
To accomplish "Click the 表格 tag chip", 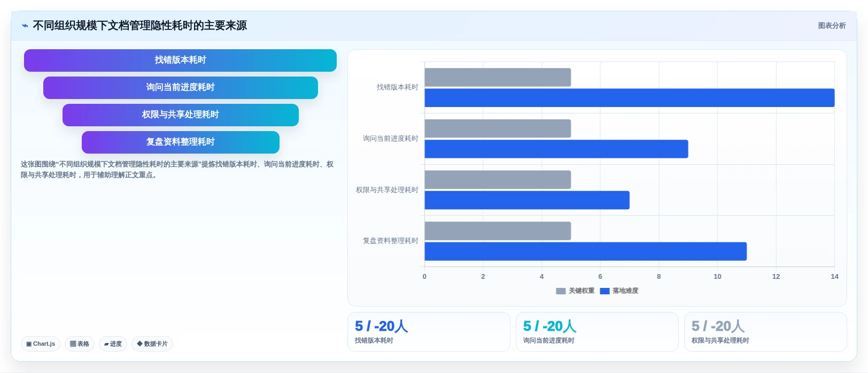I will click(x=80, y=344).
